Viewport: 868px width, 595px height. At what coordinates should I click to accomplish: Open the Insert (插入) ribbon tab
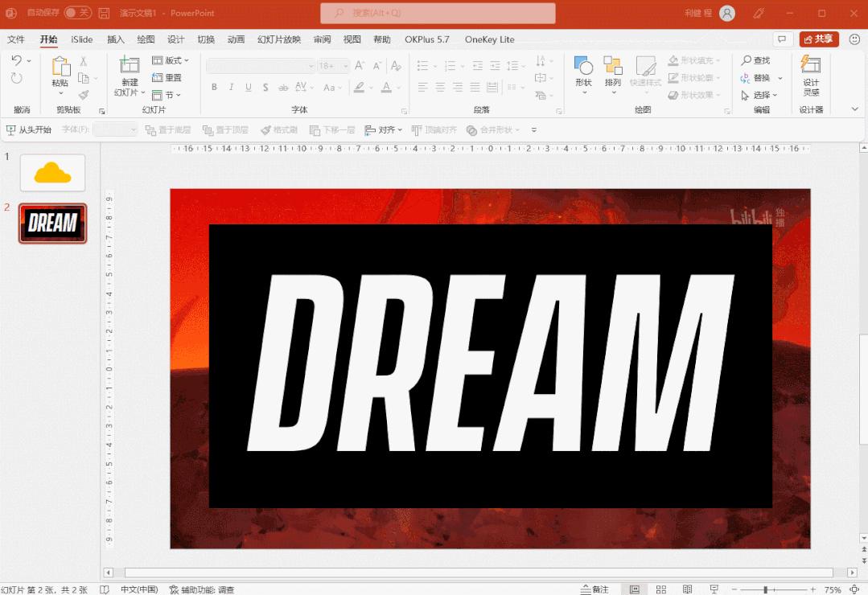tap(116, 39)
